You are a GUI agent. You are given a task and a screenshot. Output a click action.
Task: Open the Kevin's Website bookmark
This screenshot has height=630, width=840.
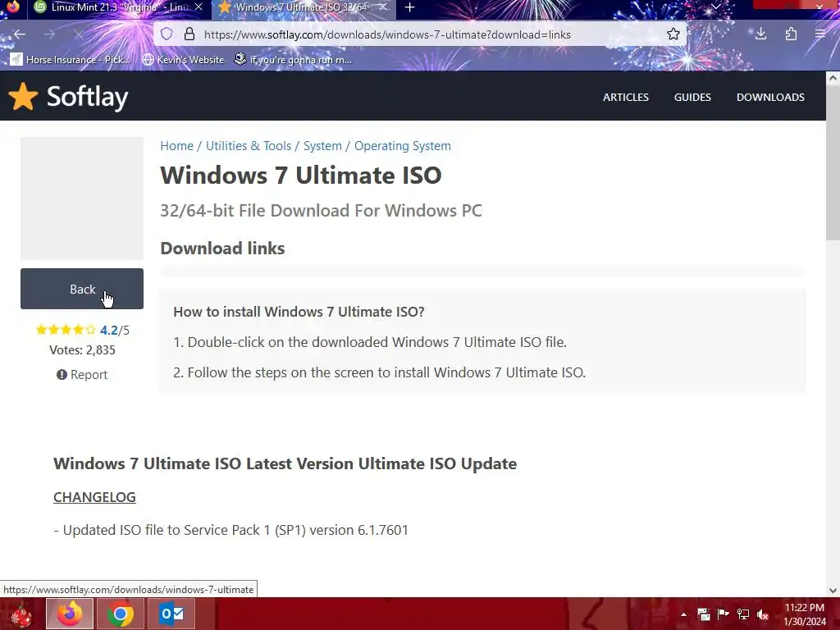tap(183, 59)
